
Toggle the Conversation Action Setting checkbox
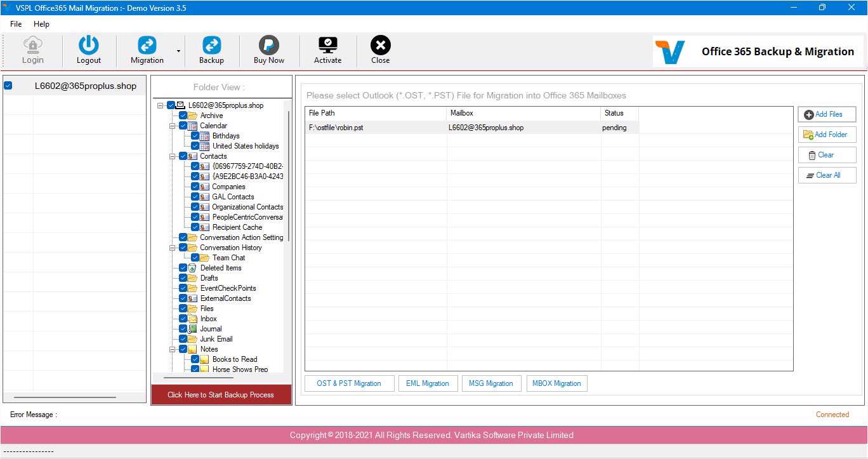click(183, 237)
